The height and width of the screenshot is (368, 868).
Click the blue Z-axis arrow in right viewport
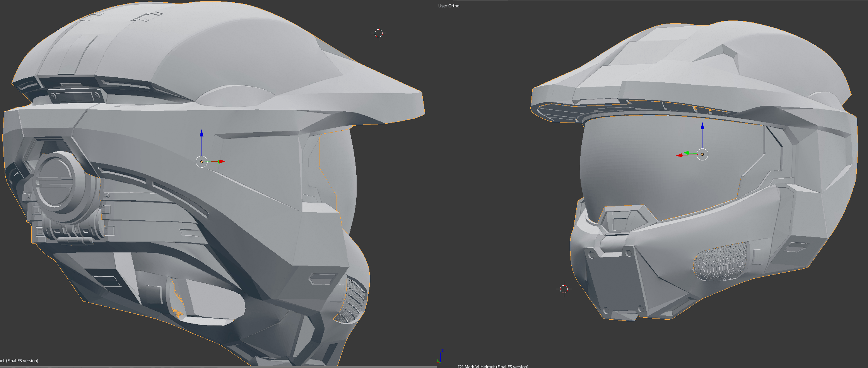(x=702, y=126)
